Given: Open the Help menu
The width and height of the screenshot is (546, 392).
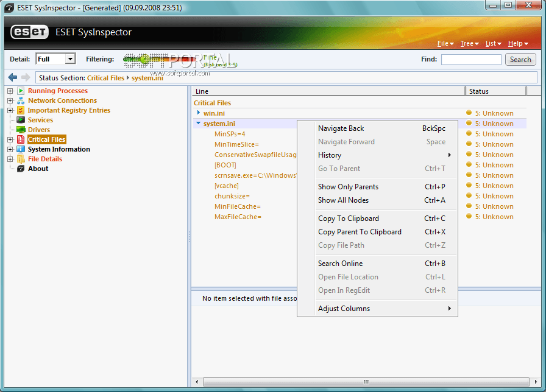Looking at the screenshot, I should (518, 43).
